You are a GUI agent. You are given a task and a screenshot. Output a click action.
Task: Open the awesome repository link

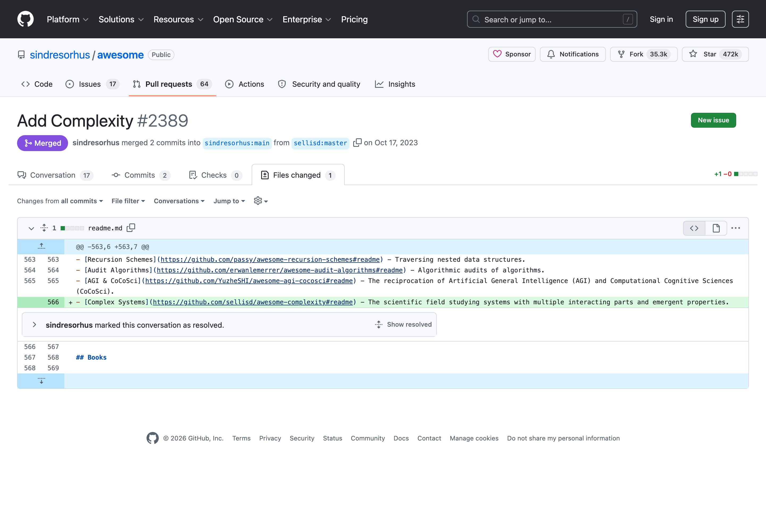tap(120, 55)
